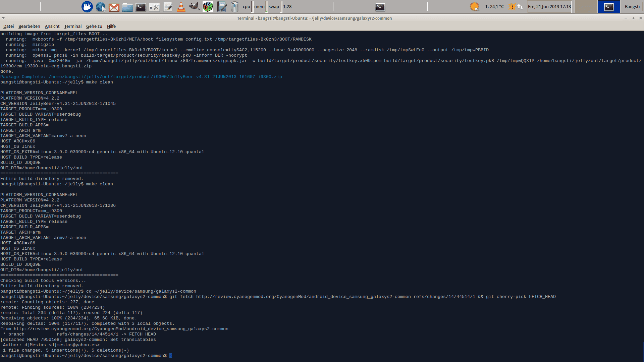
Task: Maximize the Terminal window with plus button
Action: [633, 18]
